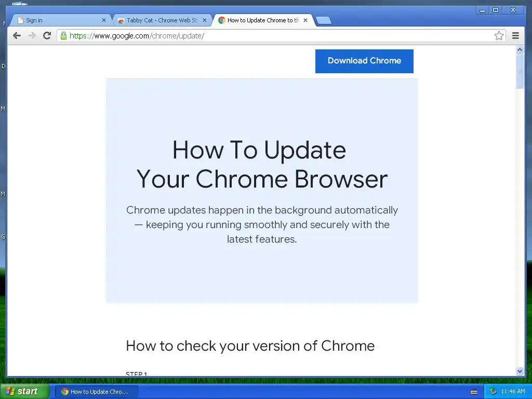532x399 pixels.
Task: Click the vertical scrollbar thumb
Action: point(520,71)
